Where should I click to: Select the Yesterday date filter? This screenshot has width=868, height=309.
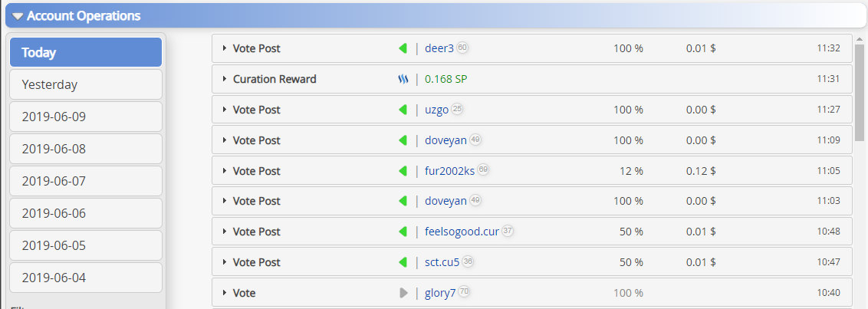(x=86, y=84)
